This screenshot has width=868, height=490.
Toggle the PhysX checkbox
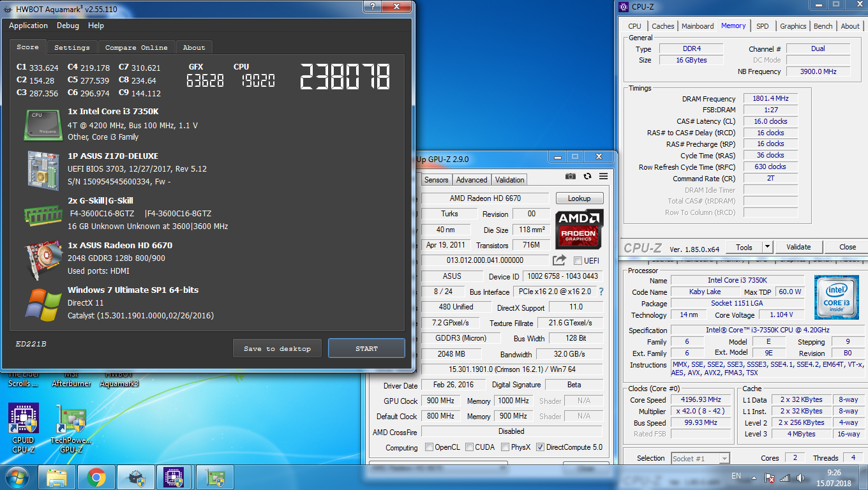(x=505, y=447)
